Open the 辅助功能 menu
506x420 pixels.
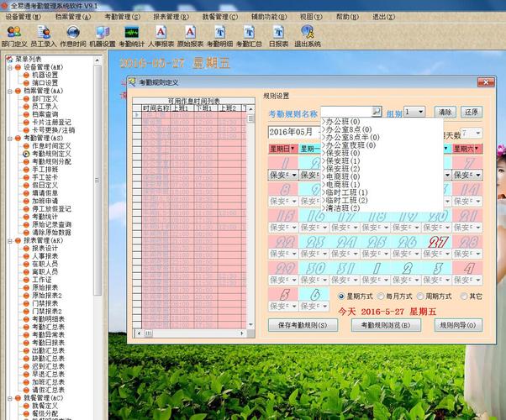[269, 17]
